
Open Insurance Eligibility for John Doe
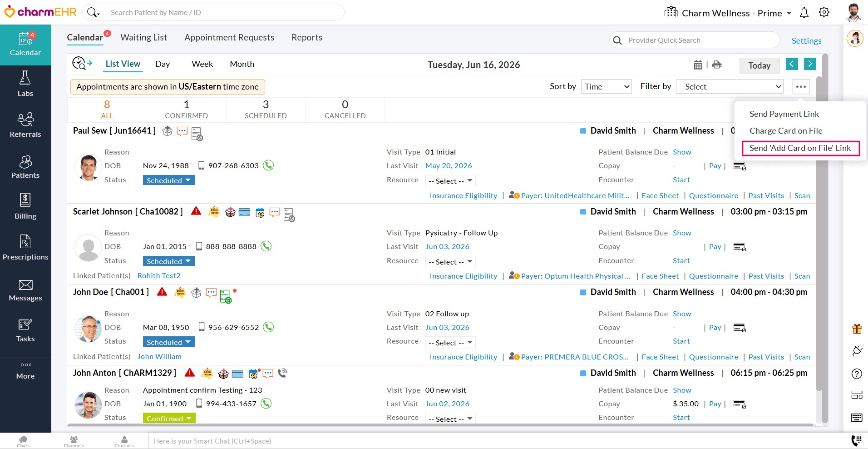coord(464,357)
